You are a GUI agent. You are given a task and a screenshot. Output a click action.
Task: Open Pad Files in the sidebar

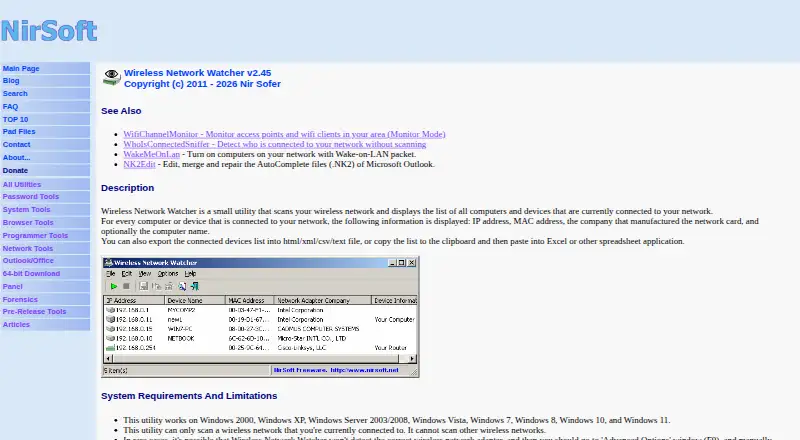point(19,132)
